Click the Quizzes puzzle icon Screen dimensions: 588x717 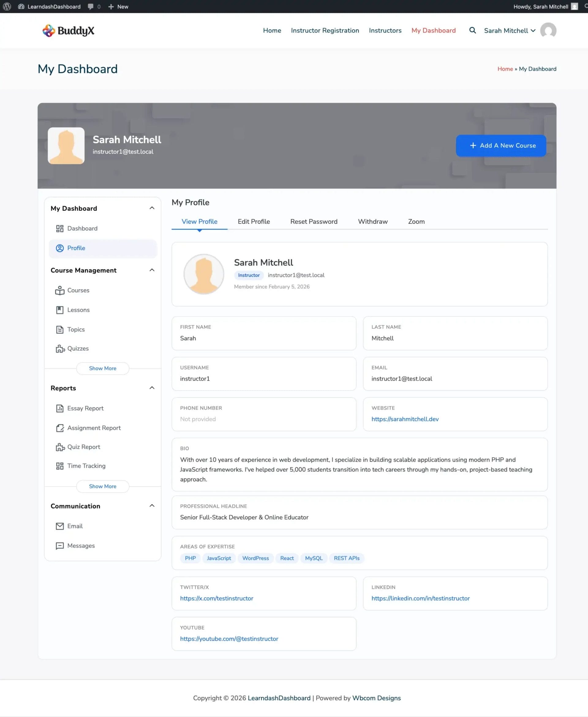click(x=60, y=349)
